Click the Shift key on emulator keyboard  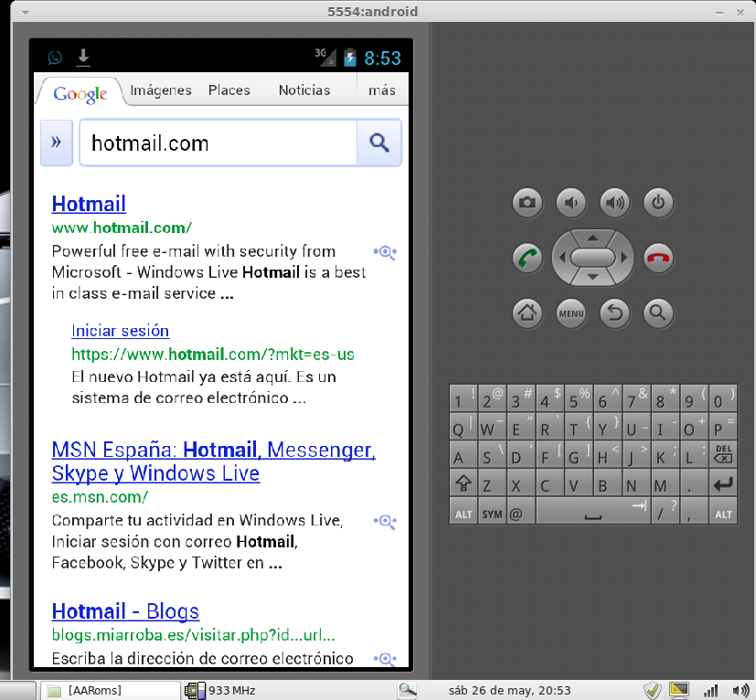click(463, 483)
